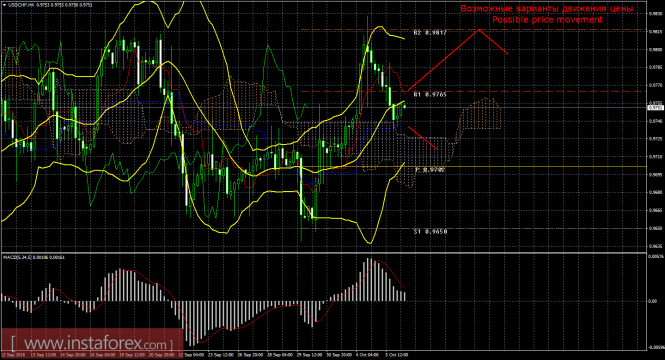This screenshot has width=665, height=360.
Task: Select the R2 0.9812 resistance level label
Action: pyautogui.click(x=430, y=33)
